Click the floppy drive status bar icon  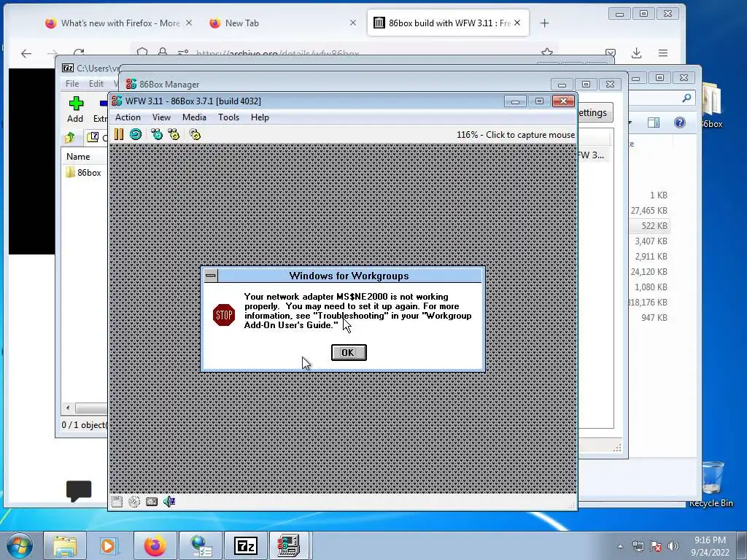(x=117, y=502)
